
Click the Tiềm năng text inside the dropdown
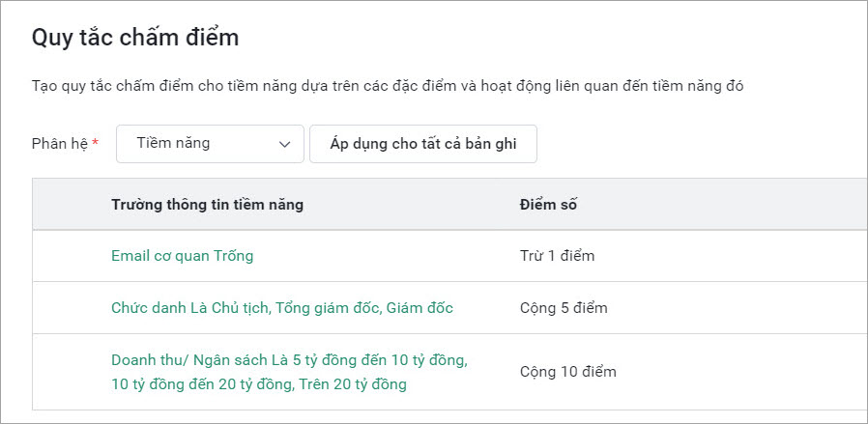pyautogui.click(x=173, y=143)
